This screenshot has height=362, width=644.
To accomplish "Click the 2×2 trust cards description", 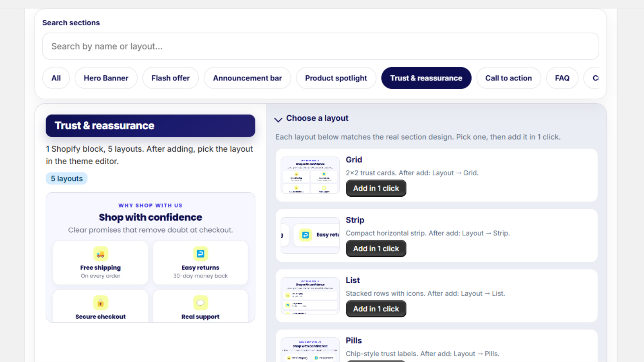I will pos(412,173).
